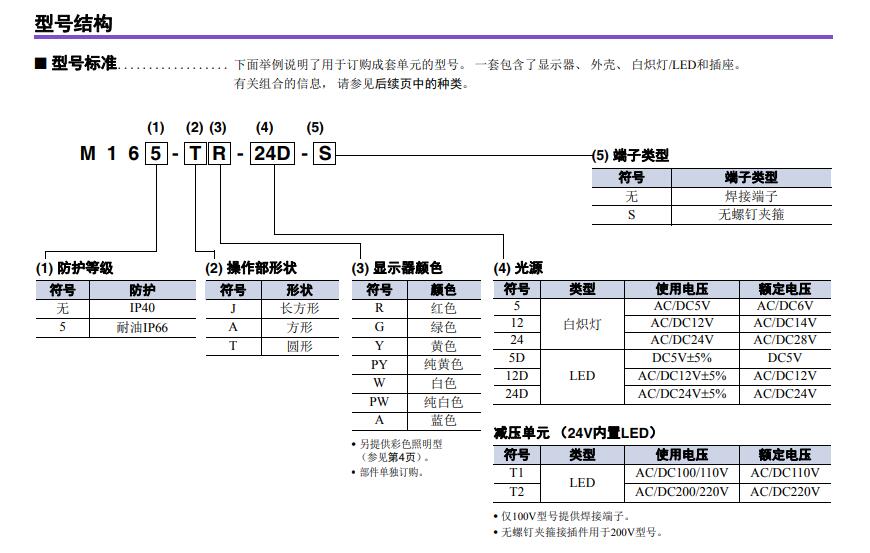870x553 pixels.
Task: Select 白炽灯 type cell
Action: [x=582, y=324]
